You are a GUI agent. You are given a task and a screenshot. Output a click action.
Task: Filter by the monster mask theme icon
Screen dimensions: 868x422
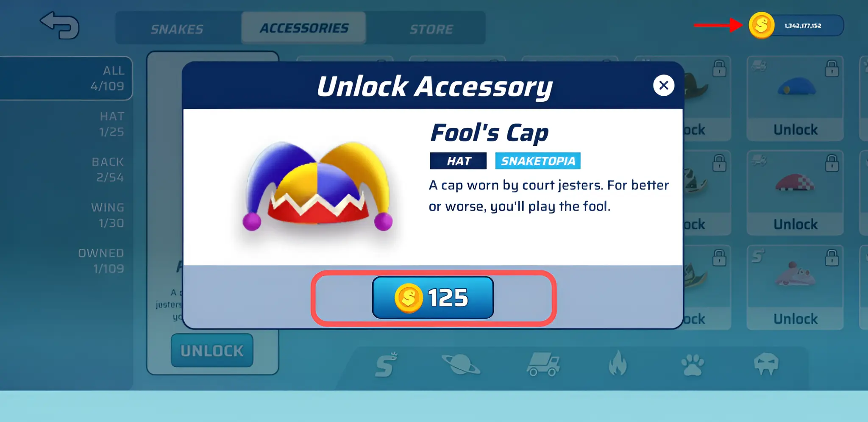click(x=766, y=364)
